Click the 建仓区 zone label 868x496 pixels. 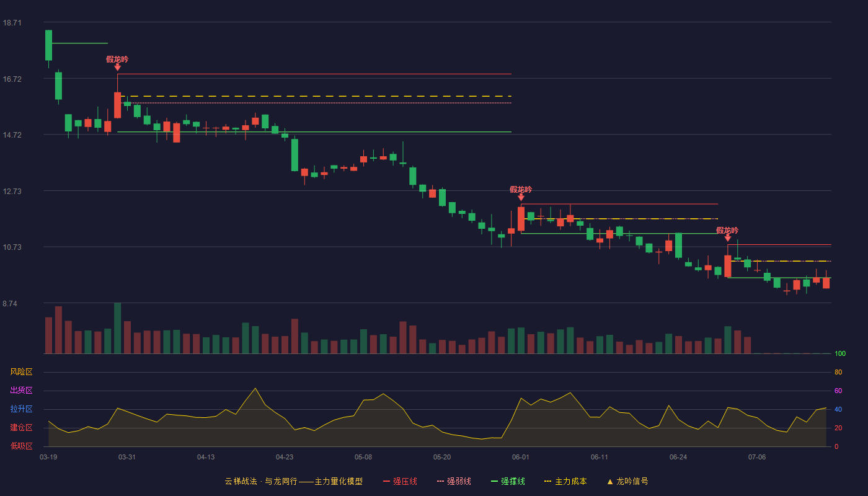click(21, 428)
